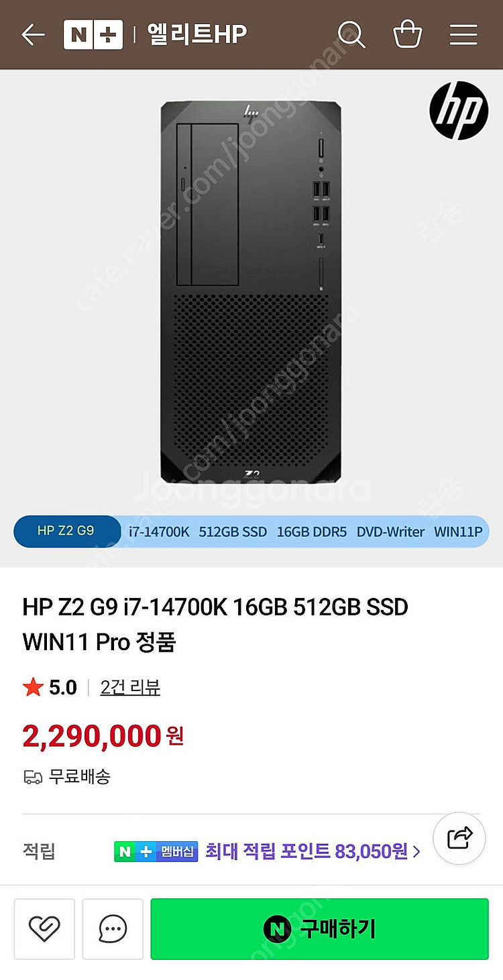Tap the HP brand logo badge

pos(459,111)
